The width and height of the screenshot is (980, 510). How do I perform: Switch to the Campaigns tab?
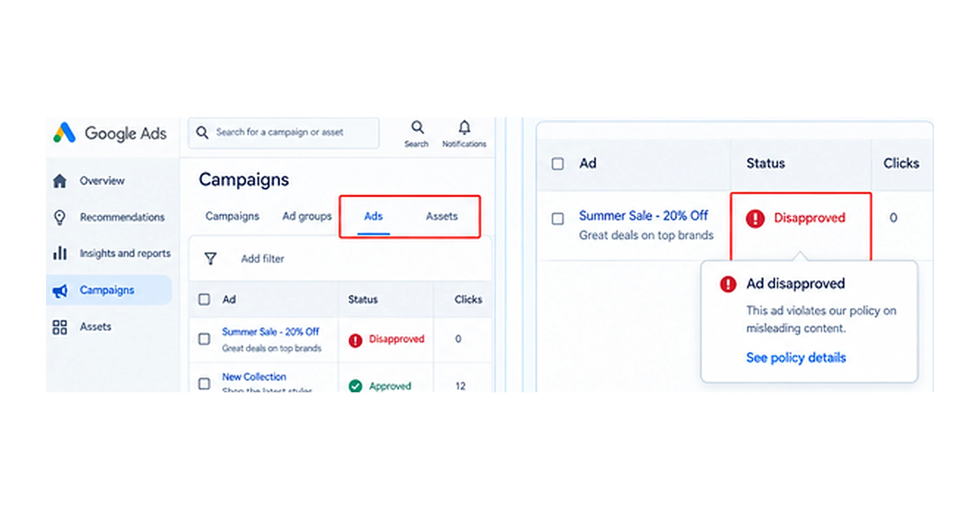232,216
